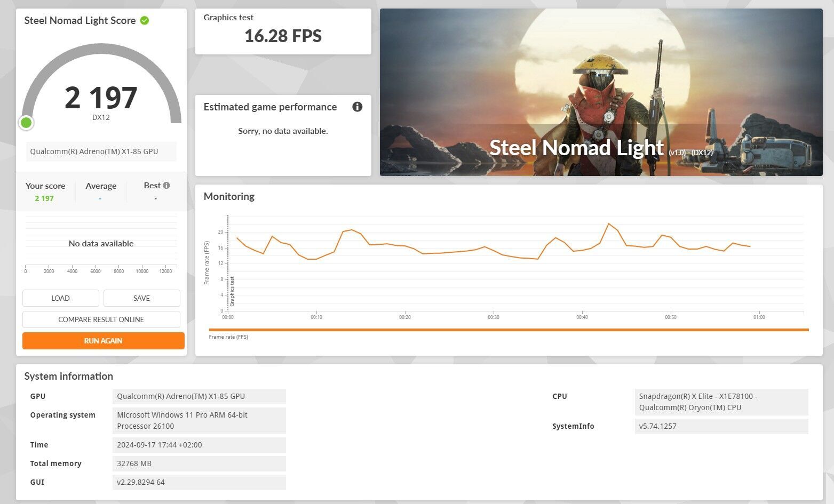Image resolution: width=834 pixels, height=504 pixels.
Task: Click the Average score dash value
Action: [x=100, y=198]
